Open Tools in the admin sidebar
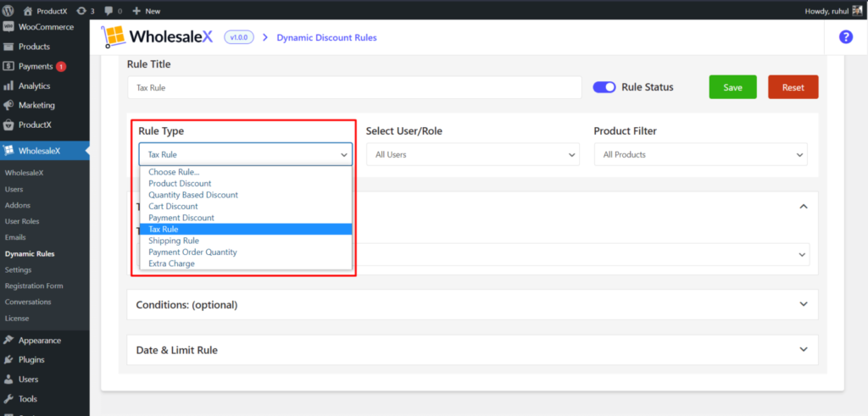Image resolution: width=868 pixels, height=416 pixels. (x=44, y=399)
